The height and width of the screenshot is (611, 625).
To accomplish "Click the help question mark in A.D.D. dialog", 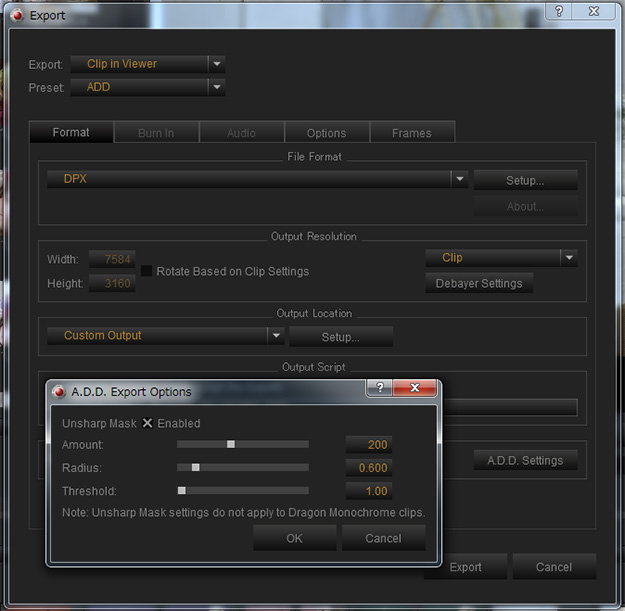I will [378, 390].
